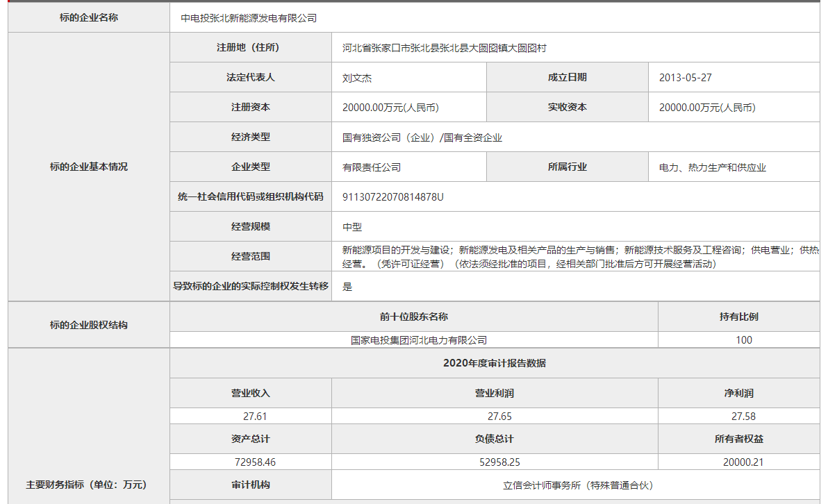Click the '营业利润' column header
828x504 pixels.
[495, 393]
